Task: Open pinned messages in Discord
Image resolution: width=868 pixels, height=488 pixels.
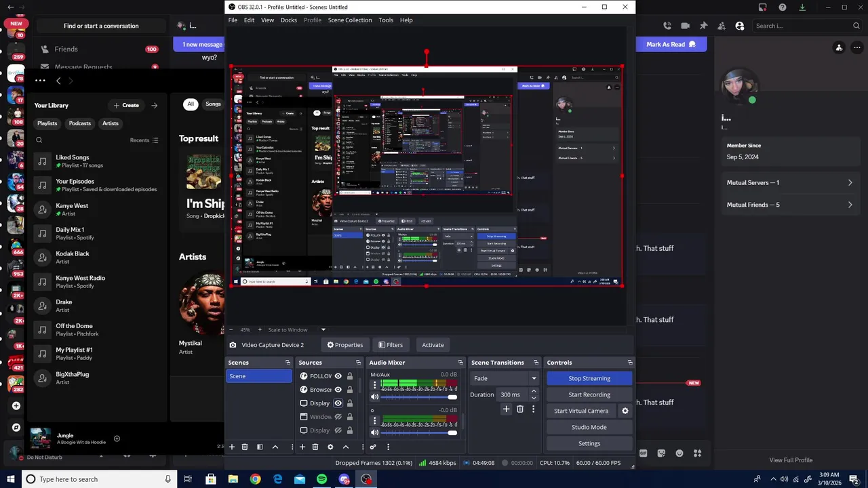Action: pos(703,26)
